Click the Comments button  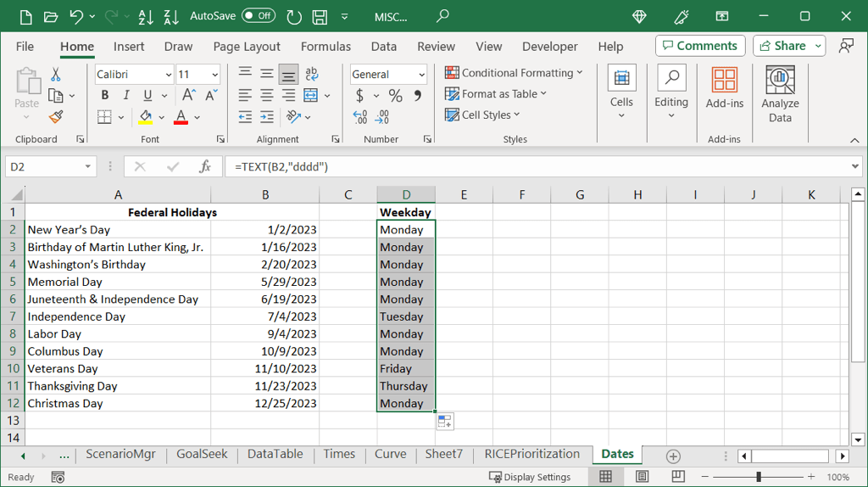700,46
